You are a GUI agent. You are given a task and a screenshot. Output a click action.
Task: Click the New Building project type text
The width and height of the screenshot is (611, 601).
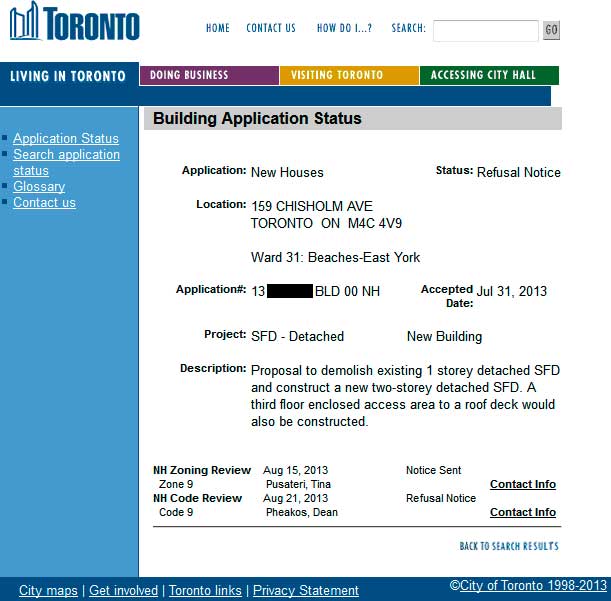[444, 336]
